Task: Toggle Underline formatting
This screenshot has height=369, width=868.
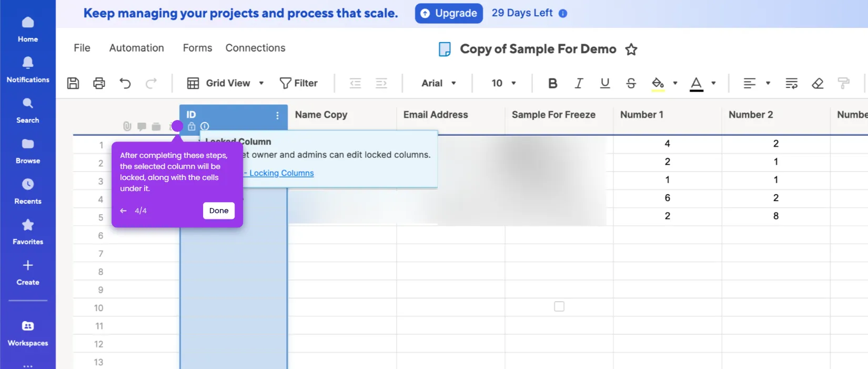Action: click(x=605, y=83)
